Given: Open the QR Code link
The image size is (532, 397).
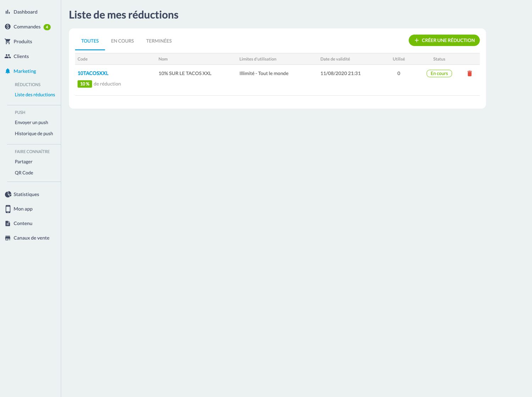Looking at the screenshot, I should point(24,173).
